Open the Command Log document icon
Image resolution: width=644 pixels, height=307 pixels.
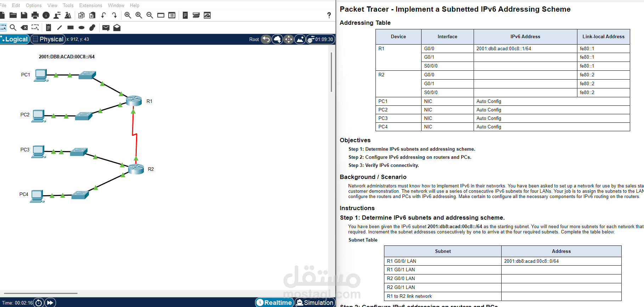[185, 15]
